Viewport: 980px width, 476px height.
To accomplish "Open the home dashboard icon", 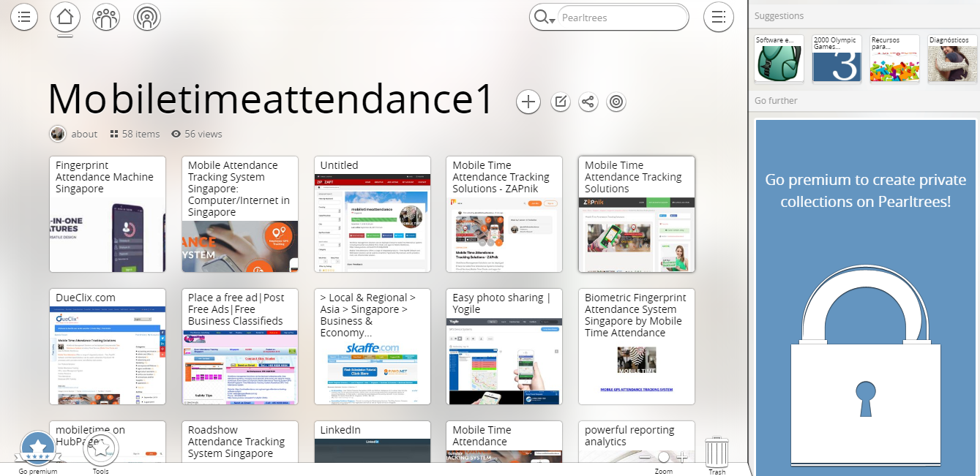I will 64,17.
